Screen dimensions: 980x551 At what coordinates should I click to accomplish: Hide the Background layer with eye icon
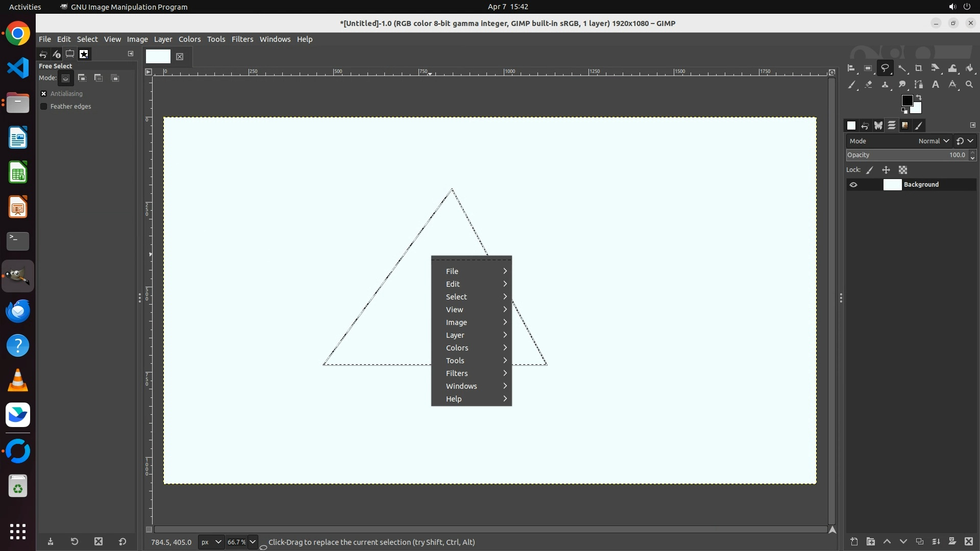(853, 185)
